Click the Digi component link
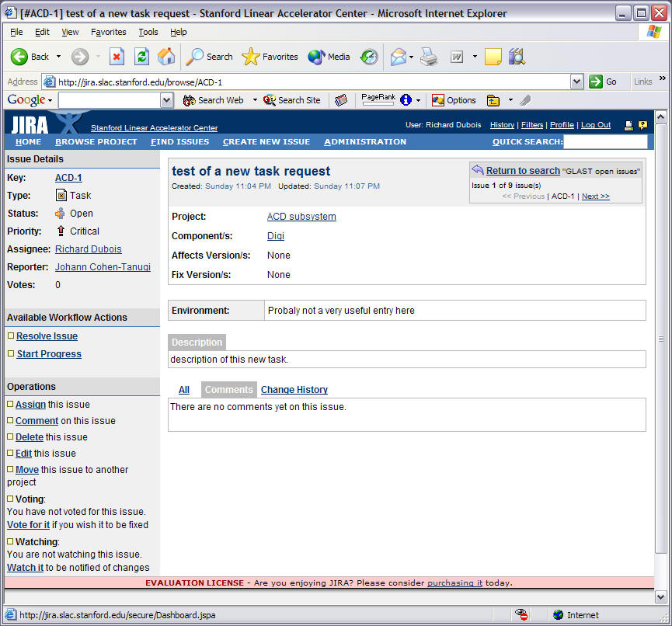The height and width of the screenshot is (626, 672). click(x=276, y=235)
